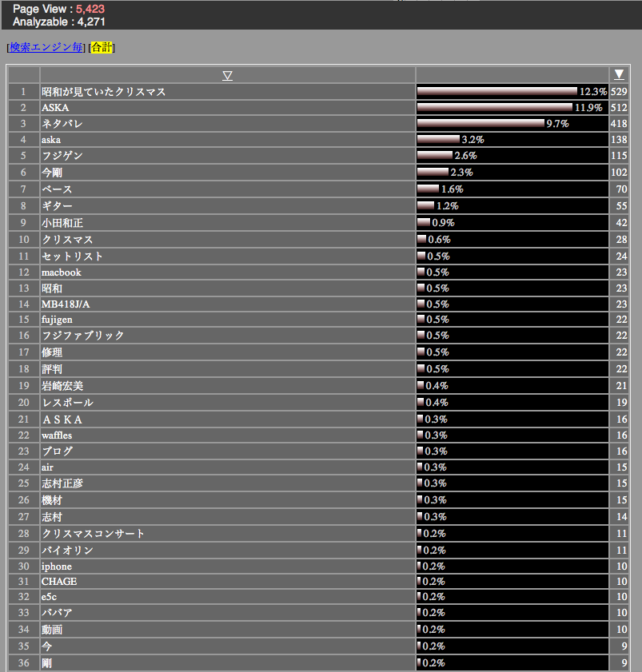Click keyword フジファブリック
This screenshot has height=672, width=642.
tap(83, 335)
